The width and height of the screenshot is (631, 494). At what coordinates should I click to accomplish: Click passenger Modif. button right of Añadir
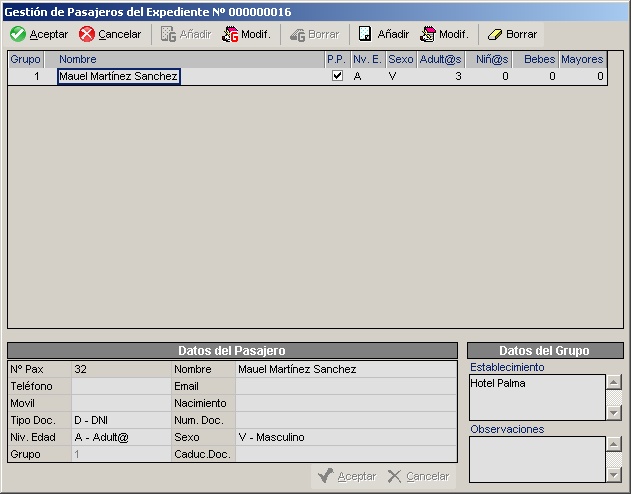[x=444, y=34]
